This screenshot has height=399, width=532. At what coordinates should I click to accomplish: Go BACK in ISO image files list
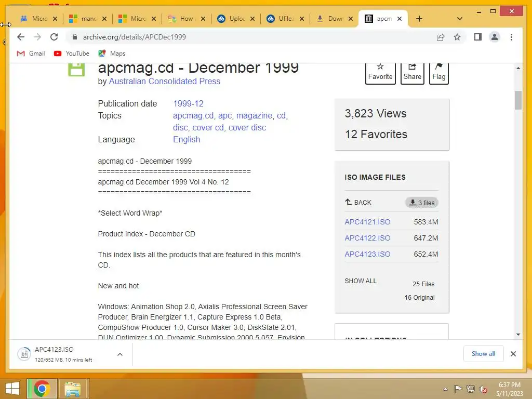click(x=358, y=203)
